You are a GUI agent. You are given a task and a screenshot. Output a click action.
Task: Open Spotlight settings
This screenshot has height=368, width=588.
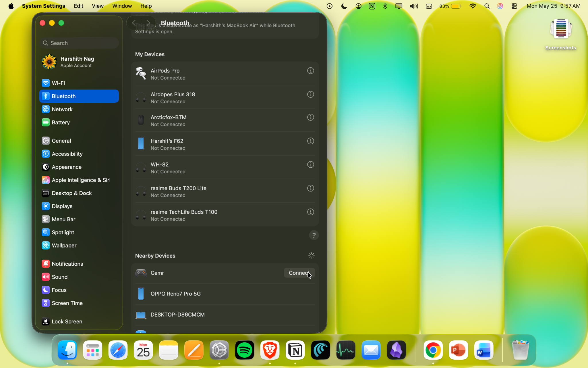coord(79,232)
